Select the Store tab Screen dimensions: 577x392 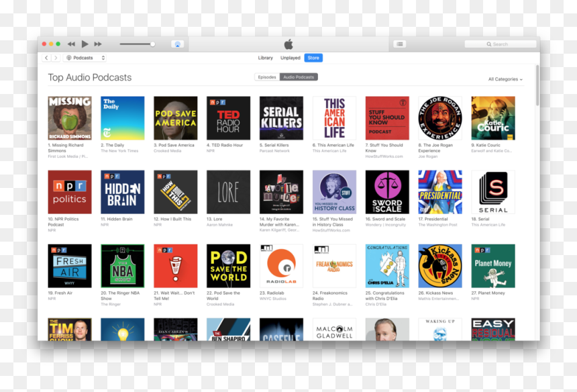tap(313, 58)
